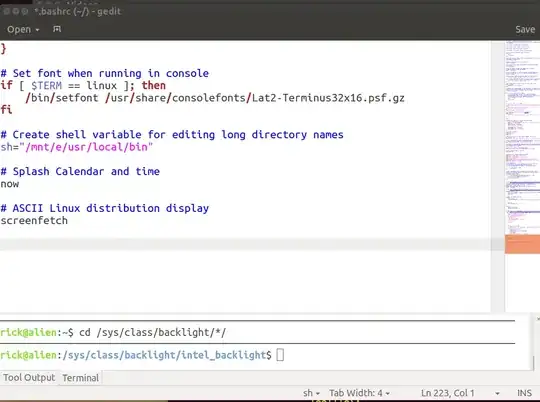Focus terminal prompt in intel_backlight directory
Image resolution: width=540 pixels, height=402 pixels.
click(x=142, y=355)
